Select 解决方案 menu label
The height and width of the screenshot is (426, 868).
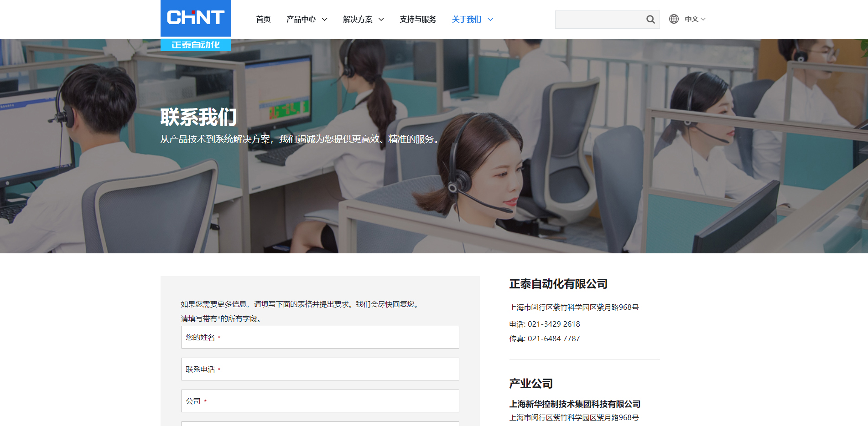tap(358, 19)
